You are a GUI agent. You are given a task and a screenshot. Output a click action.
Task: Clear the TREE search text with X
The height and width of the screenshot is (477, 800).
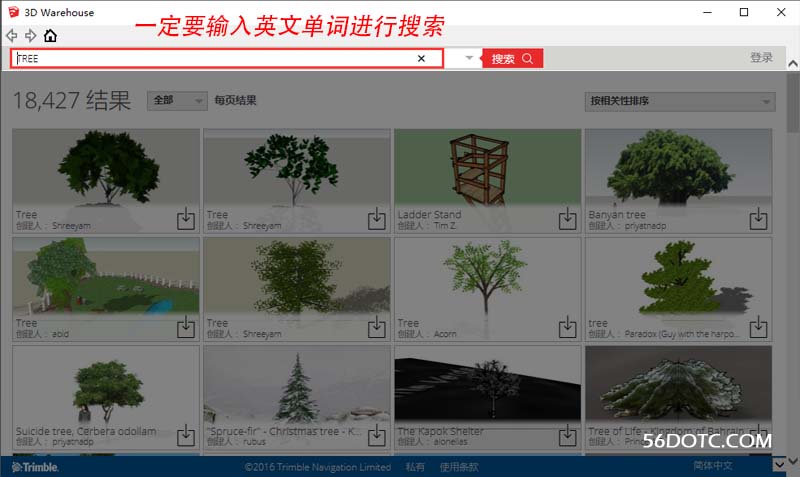coord(421,58)
